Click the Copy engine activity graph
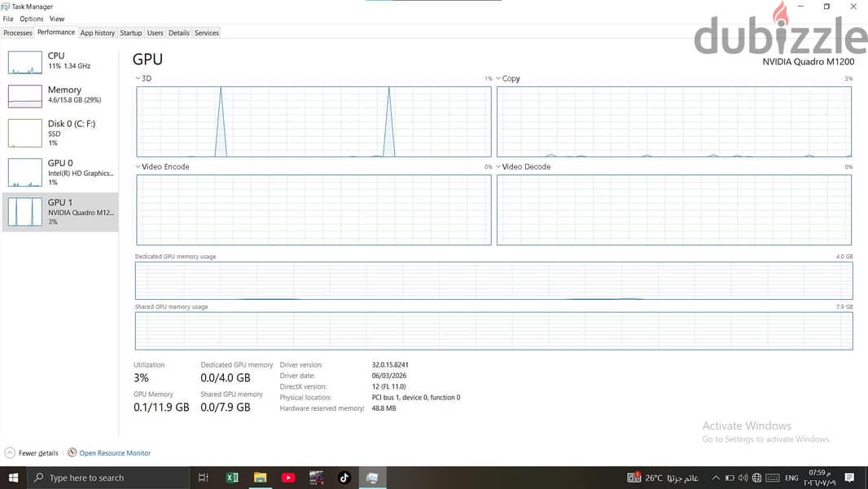 pyautogui.click(x=673, y=121)
